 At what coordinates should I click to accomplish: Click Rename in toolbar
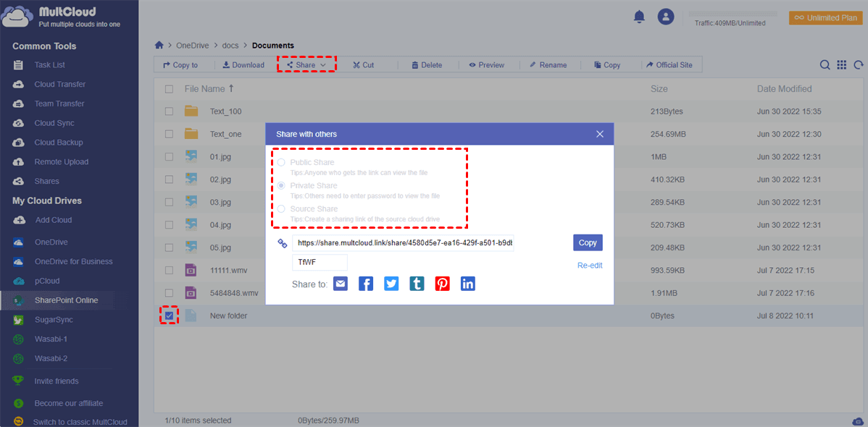(548, 65)
